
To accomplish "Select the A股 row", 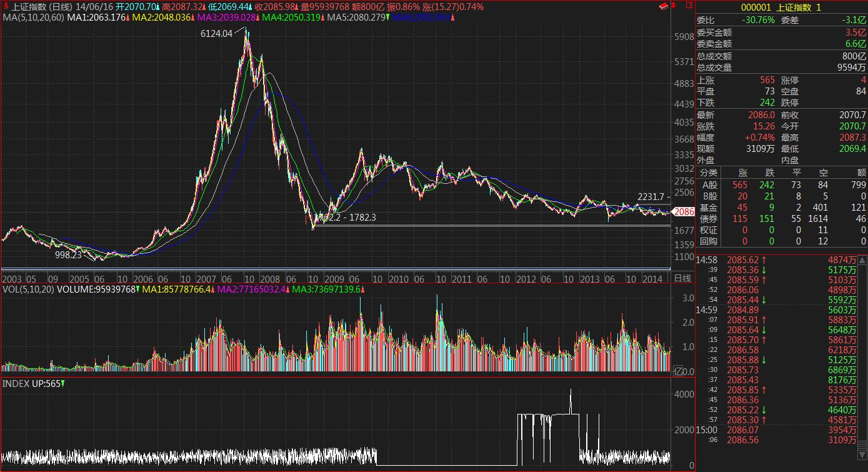I will pyautogui.click(x=782, y=185).
